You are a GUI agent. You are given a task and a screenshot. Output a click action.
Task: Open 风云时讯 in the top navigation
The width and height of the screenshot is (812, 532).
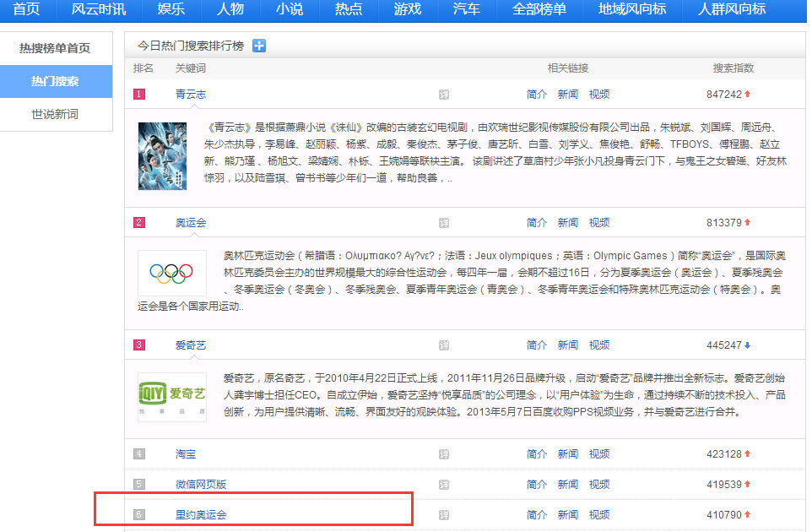coord(99,8)
